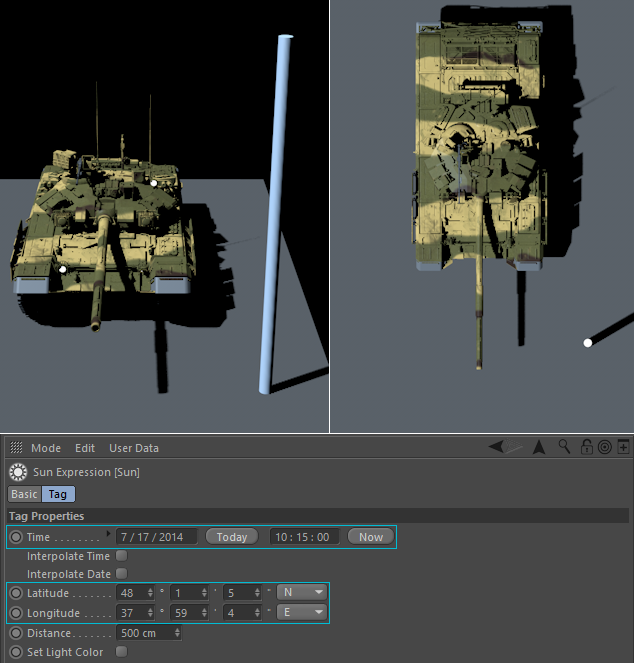The height and width of the screenshot is (663, 634).
Task: Enable the Interpolate Date checkbox
Action: pos(122,573)
